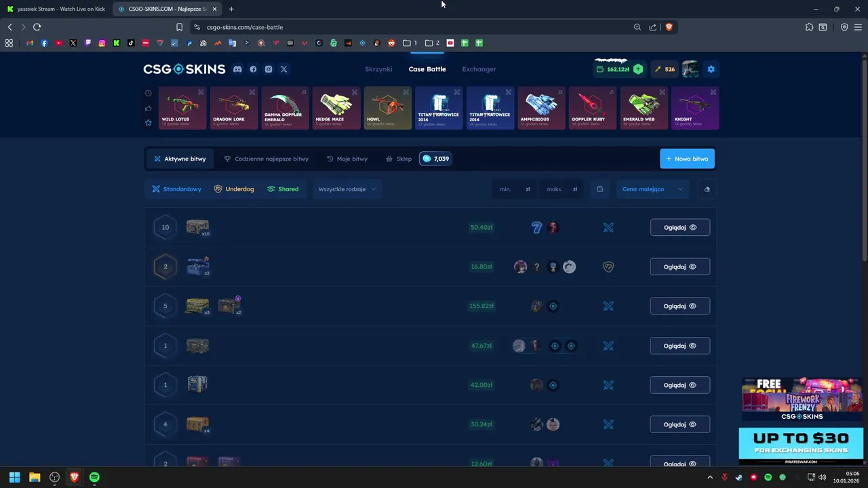This screenshot has height=488, width=868.
Task: Click the 162.12zł wallet balance
Action: click(x=613, y=69)
